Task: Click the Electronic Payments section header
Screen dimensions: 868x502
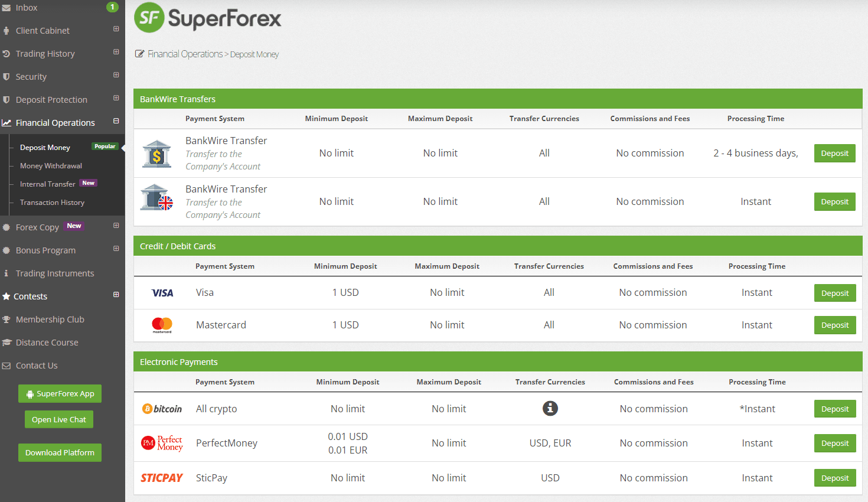Action: [498, 361]
